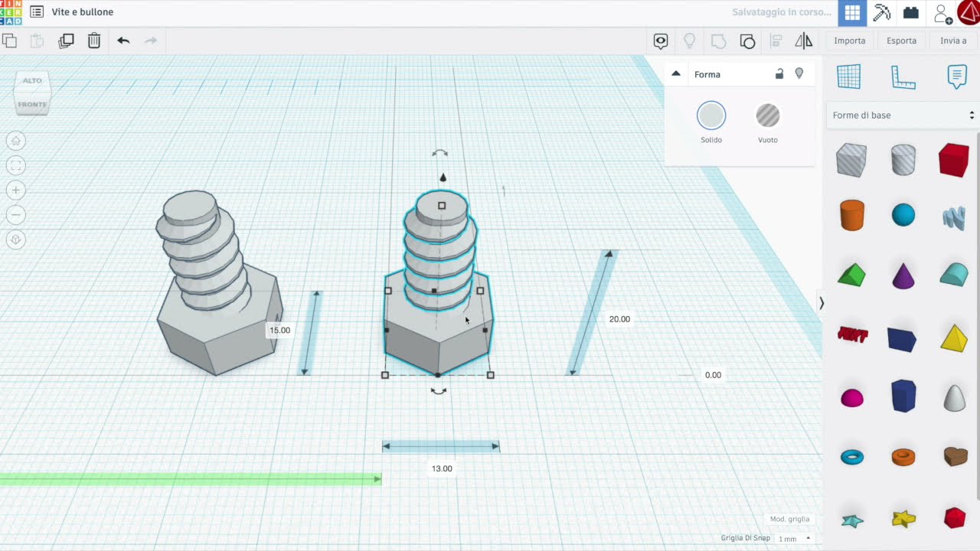980x551 pixels.
Task: Edit the project title Vite e bullone
Action: click(x=83, y=12)
